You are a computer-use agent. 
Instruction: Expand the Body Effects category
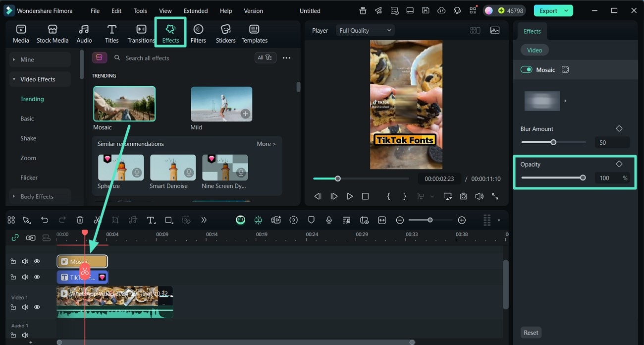(x=40, y=196)
